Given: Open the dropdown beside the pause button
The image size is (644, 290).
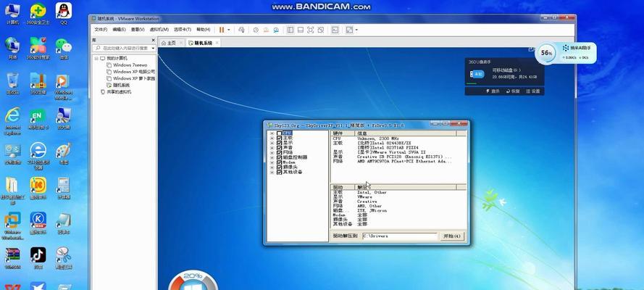Looking at the screenshot, I should click(229, 30).
